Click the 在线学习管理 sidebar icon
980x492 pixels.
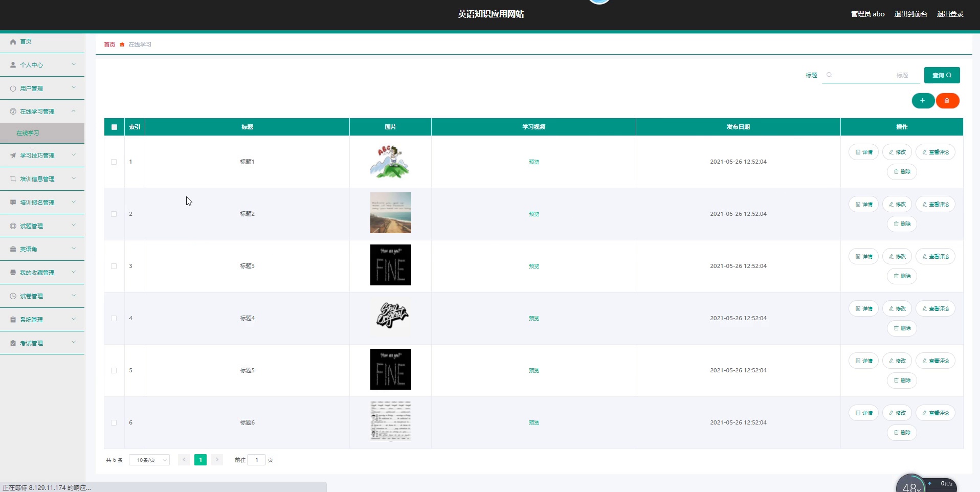13,111
